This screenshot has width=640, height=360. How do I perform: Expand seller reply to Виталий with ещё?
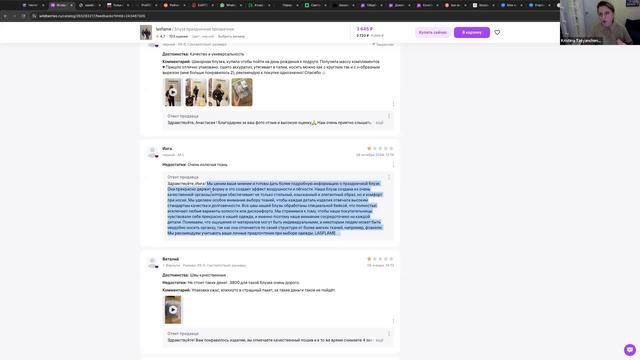tap(379, 340)
